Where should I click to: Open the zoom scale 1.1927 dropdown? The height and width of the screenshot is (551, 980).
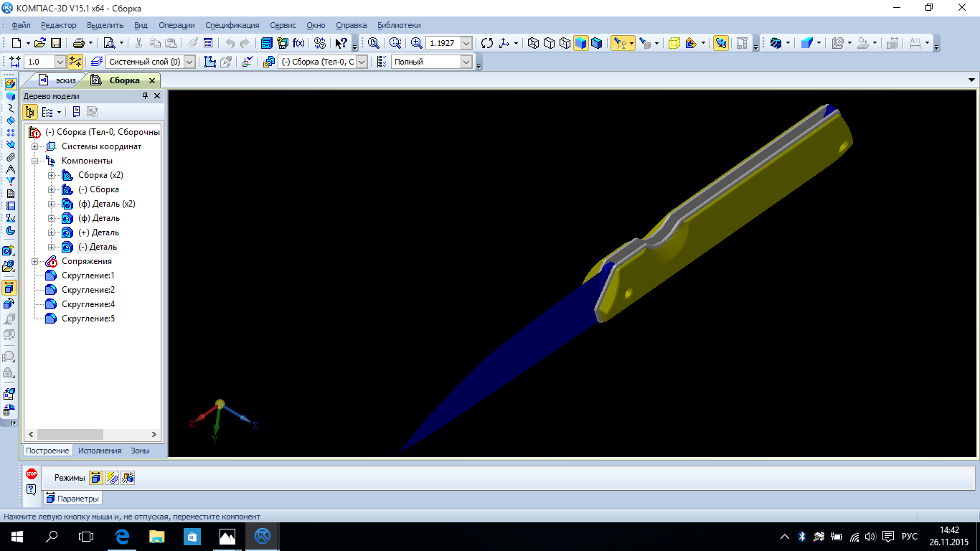pyautogui.click(x=466, y=43)
